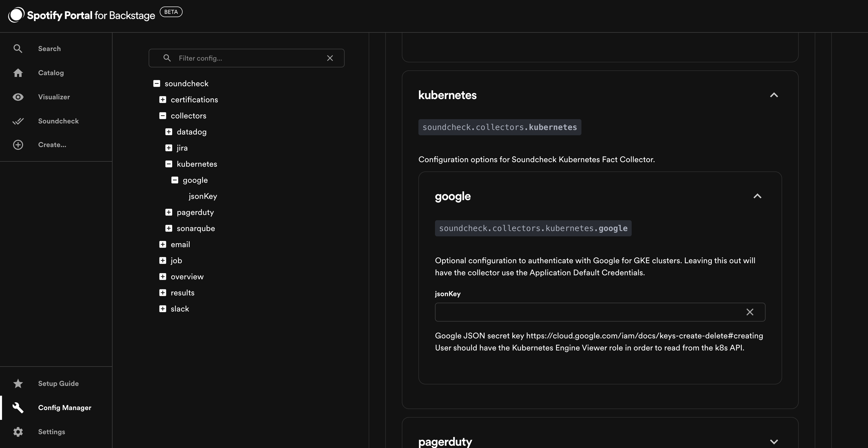Open Settings via the gear icon
This screenshot has height=448, width=868.
tap(18, 432)
